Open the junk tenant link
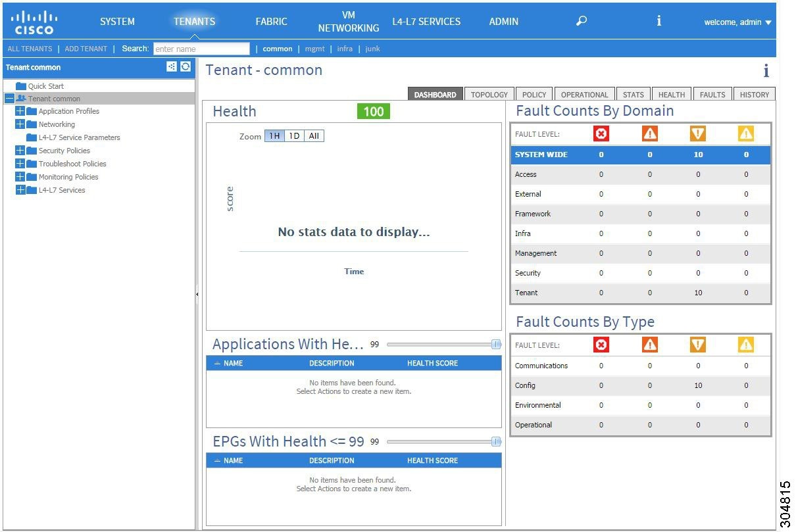Screen dimensions: 796x532 [x=373, y=49]
